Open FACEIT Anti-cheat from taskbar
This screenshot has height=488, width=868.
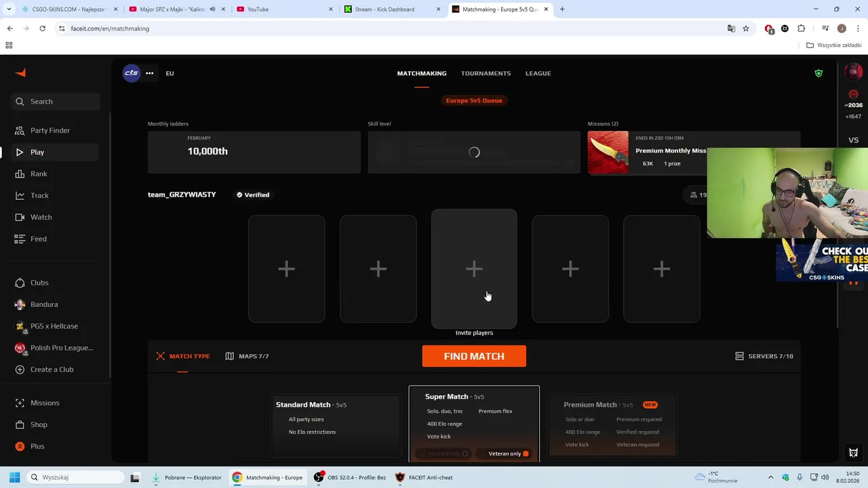(x=425, y=477)
